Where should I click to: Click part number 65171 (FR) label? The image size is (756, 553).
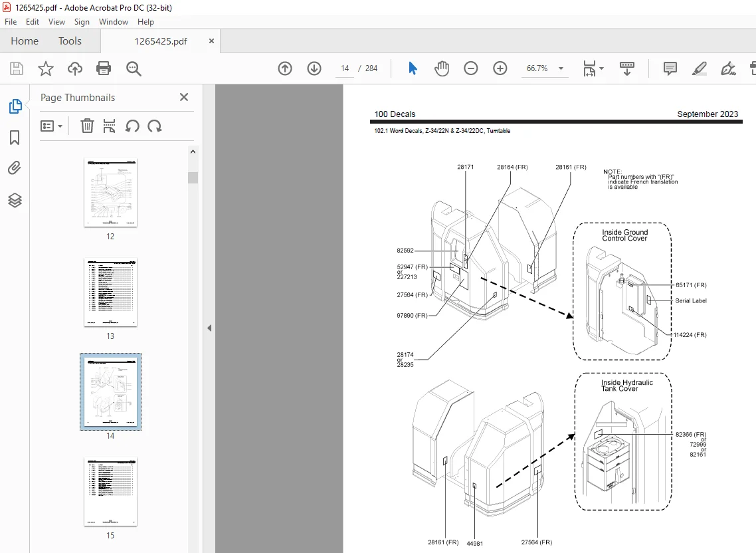tap(691, 285)
